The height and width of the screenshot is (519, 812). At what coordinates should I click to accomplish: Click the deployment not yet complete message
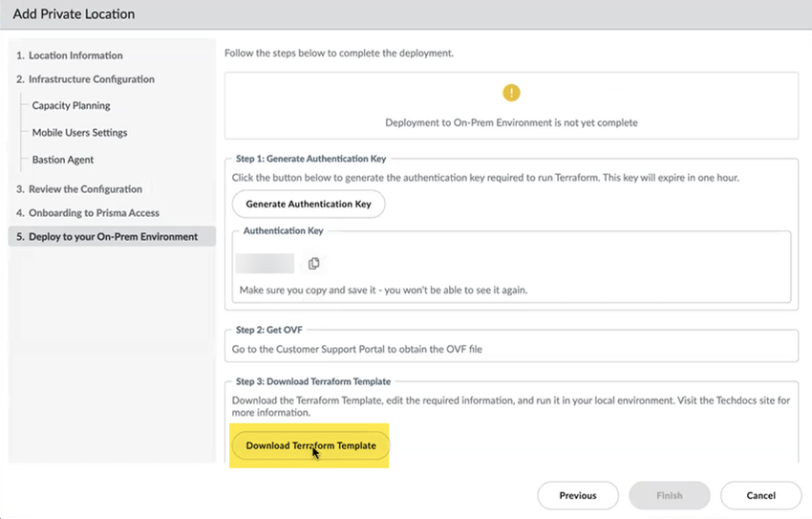[x=511, y=123]
